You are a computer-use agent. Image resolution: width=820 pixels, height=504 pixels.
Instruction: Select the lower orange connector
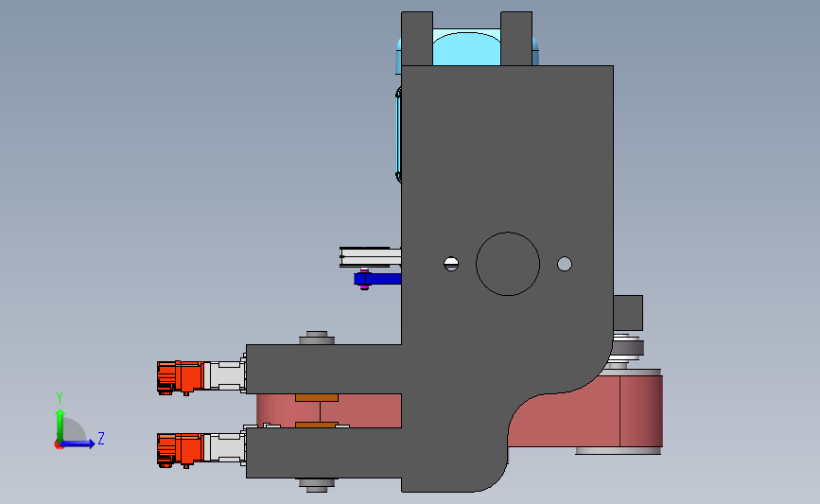(x=180, y=449)
